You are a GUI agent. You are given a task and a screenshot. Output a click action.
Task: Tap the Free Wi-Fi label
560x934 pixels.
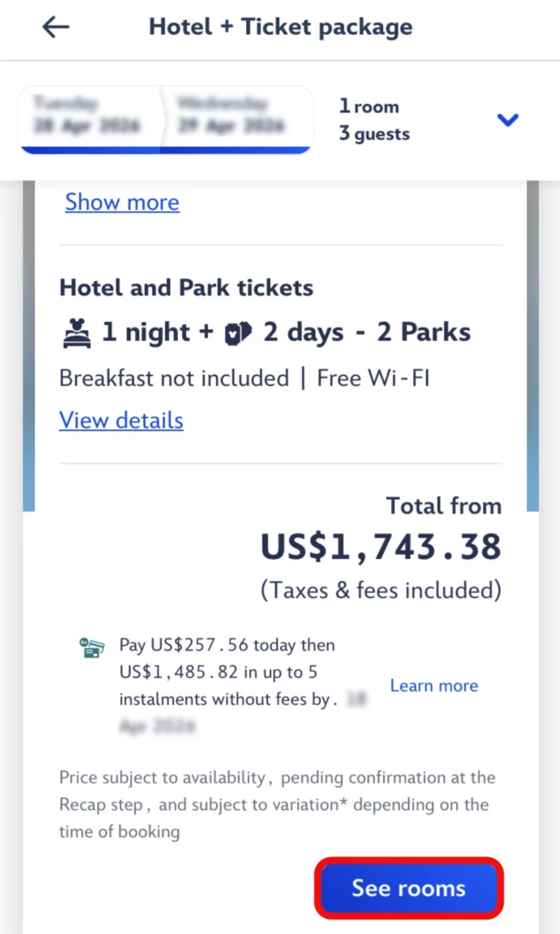pos(373,378)
